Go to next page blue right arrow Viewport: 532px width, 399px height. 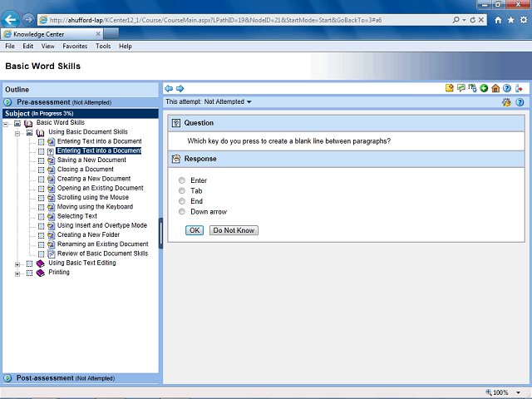(x=180, y=89)
